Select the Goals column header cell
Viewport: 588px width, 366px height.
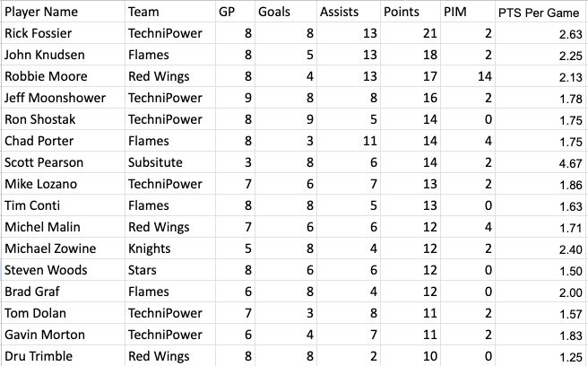(286, 12)
